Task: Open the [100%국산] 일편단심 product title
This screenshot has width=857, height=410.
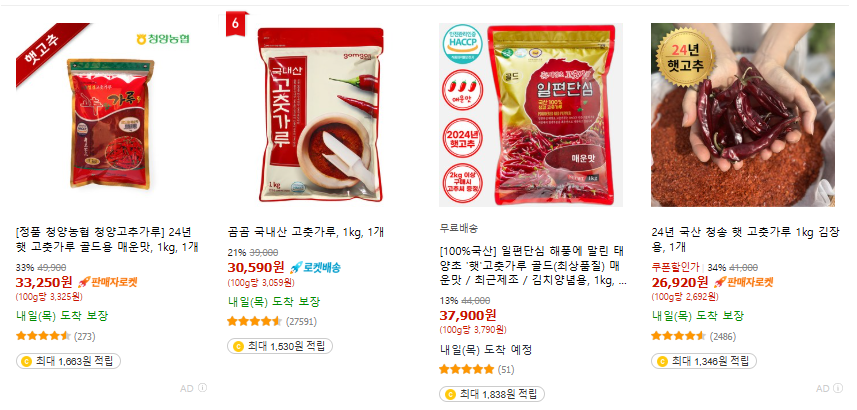Action: coord(533,267)
